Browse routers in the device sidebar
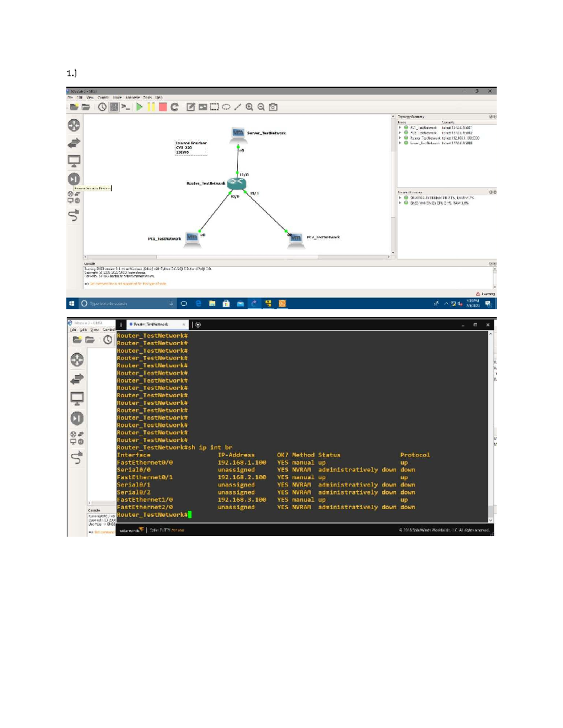The height and width of the screenshot is (728, 563). [74, 125]
